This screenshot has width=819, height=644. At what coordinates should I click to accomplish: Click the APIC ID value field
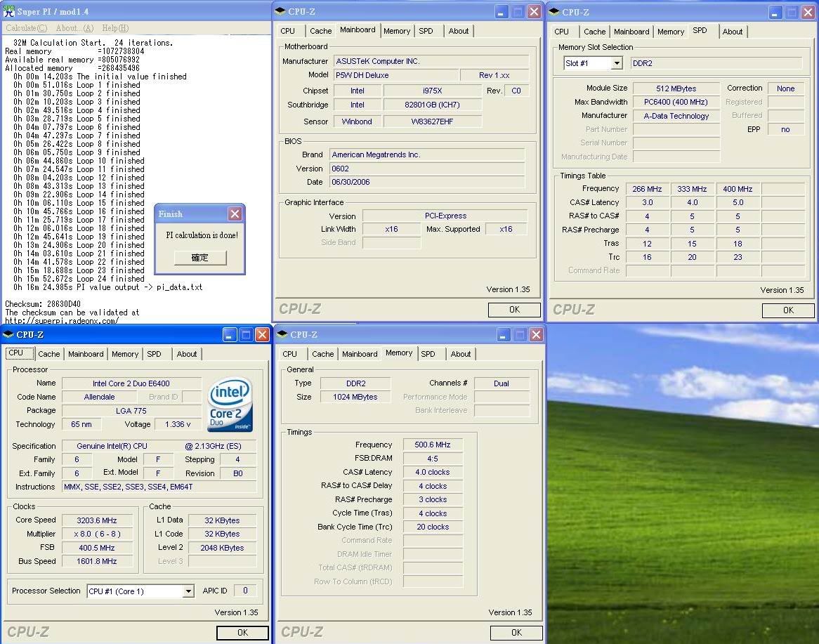(x=245, y=591)
